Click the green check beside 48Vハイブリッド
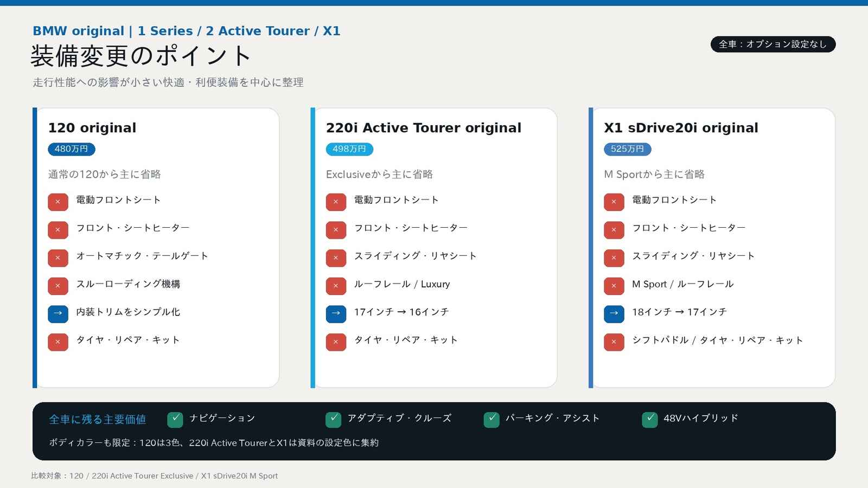 click(650, 419)
